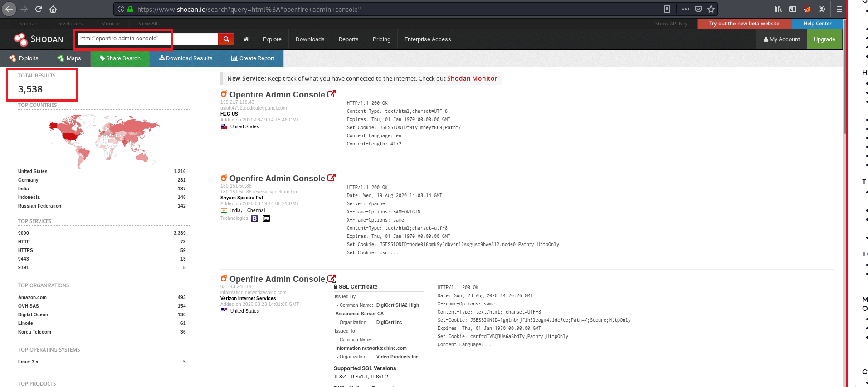Open page actions three-dots menu

pyautogui.click(x=685, y=9)
